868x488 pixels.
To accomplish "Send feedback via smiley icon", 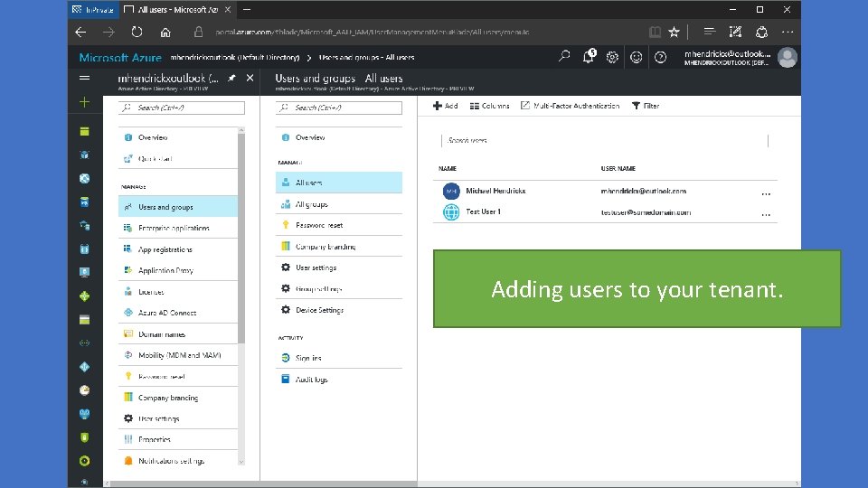I will point(636,57).
